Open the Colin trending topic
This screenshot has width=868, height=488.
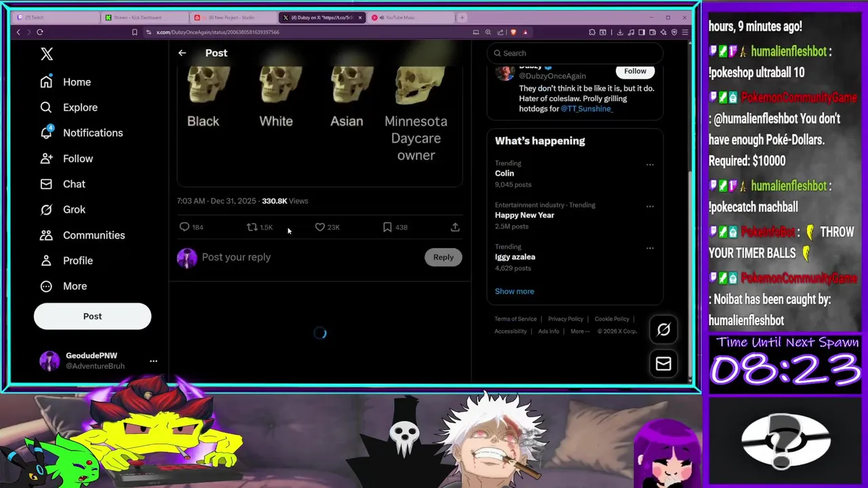coord(505,174)
